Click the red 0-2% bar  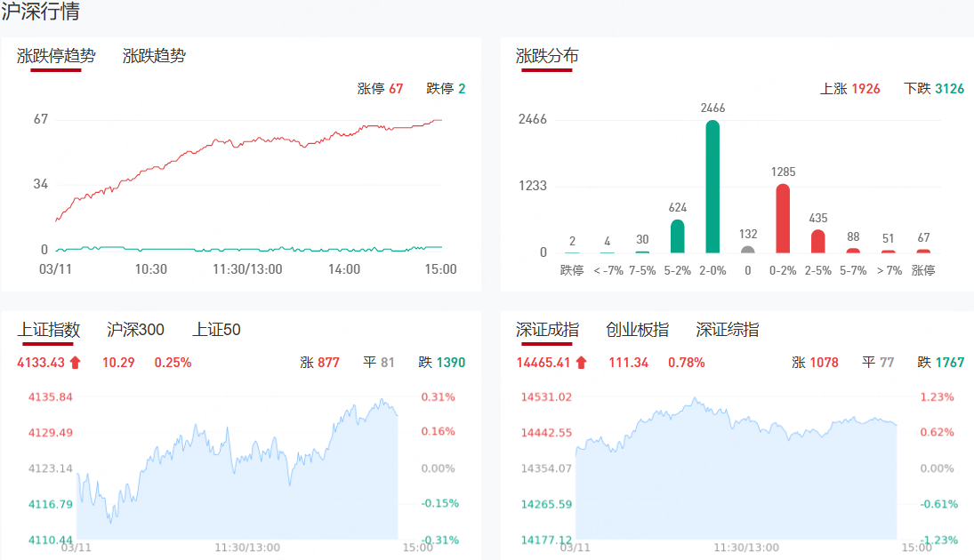(x=783, y=219)
